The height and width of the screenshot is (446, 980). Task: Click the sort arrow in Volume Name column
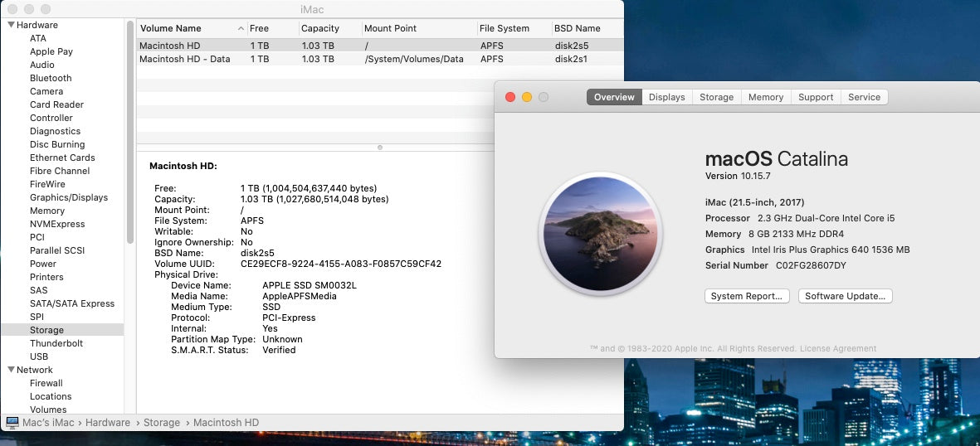[x=241, y=29]
